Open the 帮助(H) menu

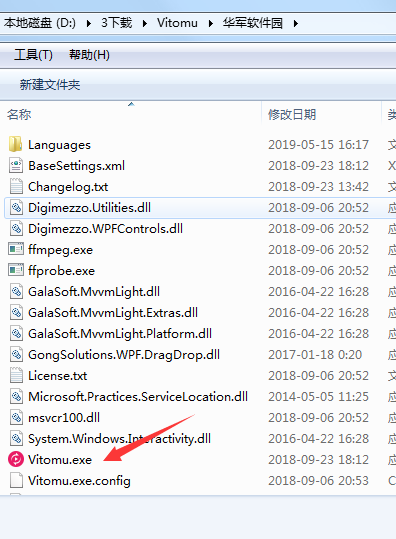89,54
